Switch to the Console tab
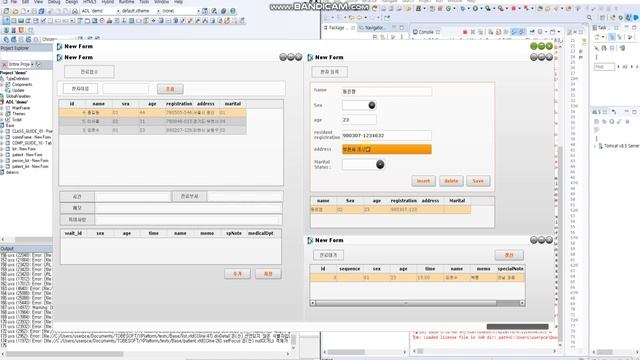 coord(426,31)
